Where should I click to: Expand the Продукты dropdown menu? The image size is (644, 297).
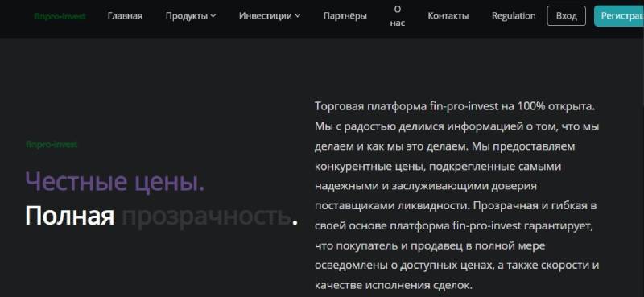pos(191,16)
